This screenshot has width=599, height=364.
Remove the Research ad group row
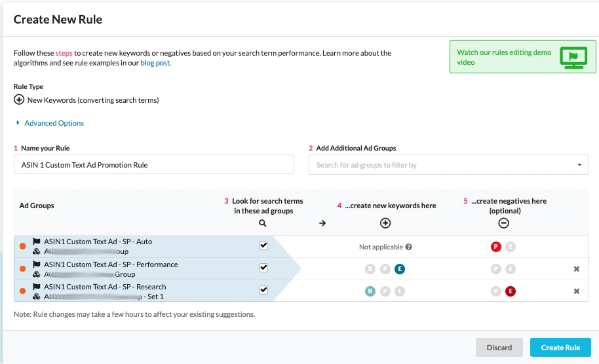pyautogui.click(x=577, y=291)
